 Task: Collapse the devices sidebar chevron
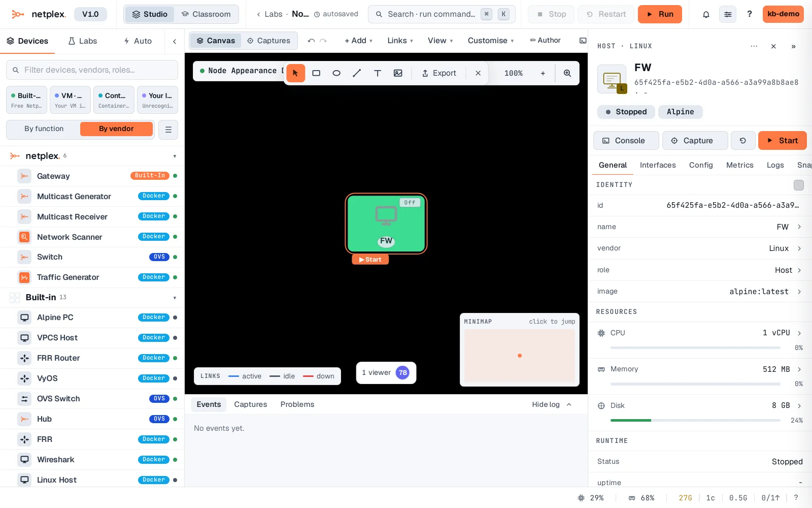(175, 41)
